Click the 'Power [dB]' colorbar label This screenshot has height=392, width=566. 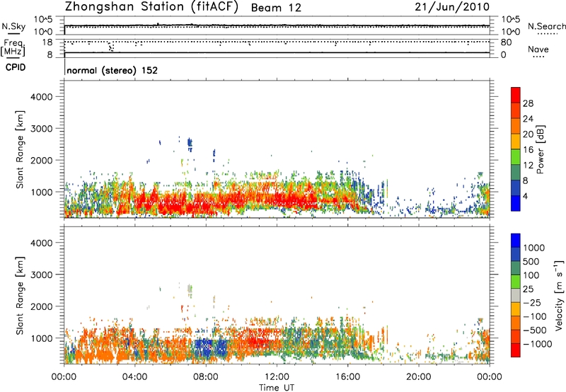pos(540,149)
